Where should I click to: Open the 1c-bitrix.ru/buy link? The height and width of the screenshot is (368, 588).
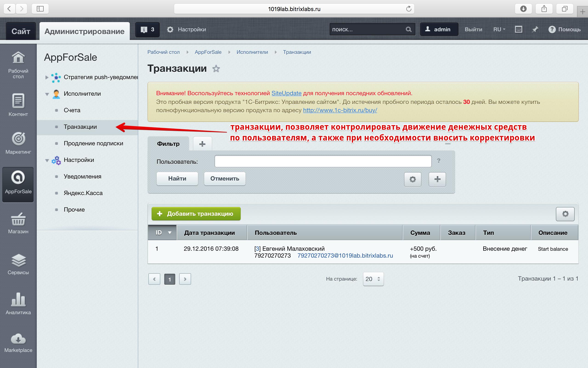(x=340, y=110)
